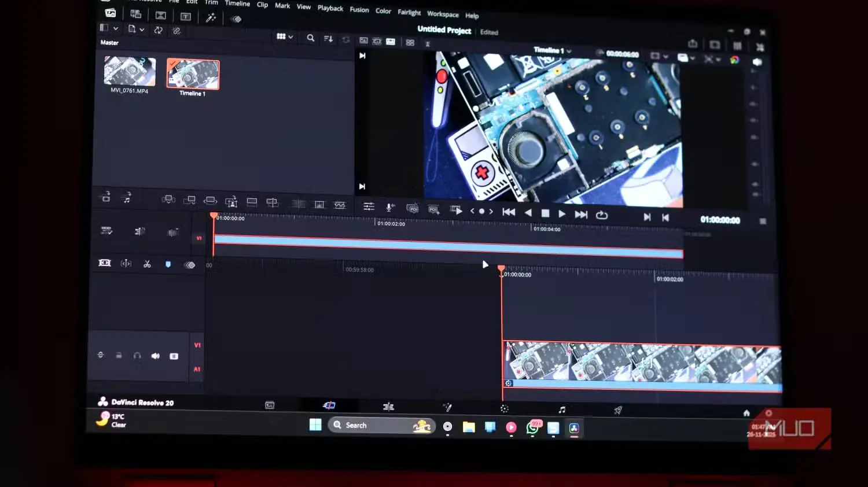Open the Deliver rocket page icon

point(618,410)
